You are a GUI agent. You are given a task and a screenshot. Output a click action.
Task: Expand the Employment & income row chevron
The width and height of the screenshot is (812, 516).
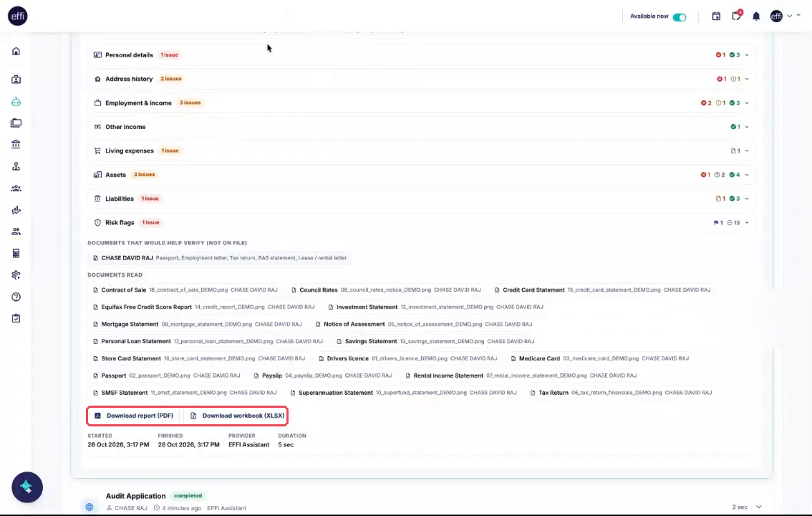[x=747, y=103]
